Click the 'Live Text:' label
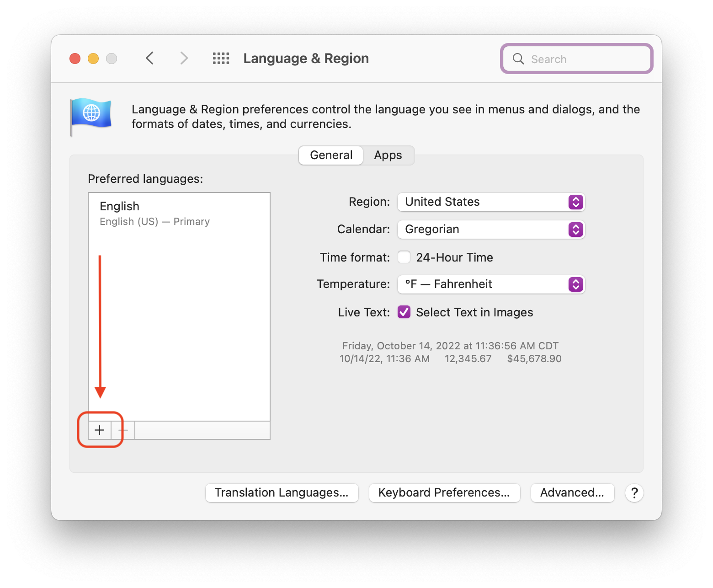The height and width of the screenshot is (588, 713). click(364, 312)
